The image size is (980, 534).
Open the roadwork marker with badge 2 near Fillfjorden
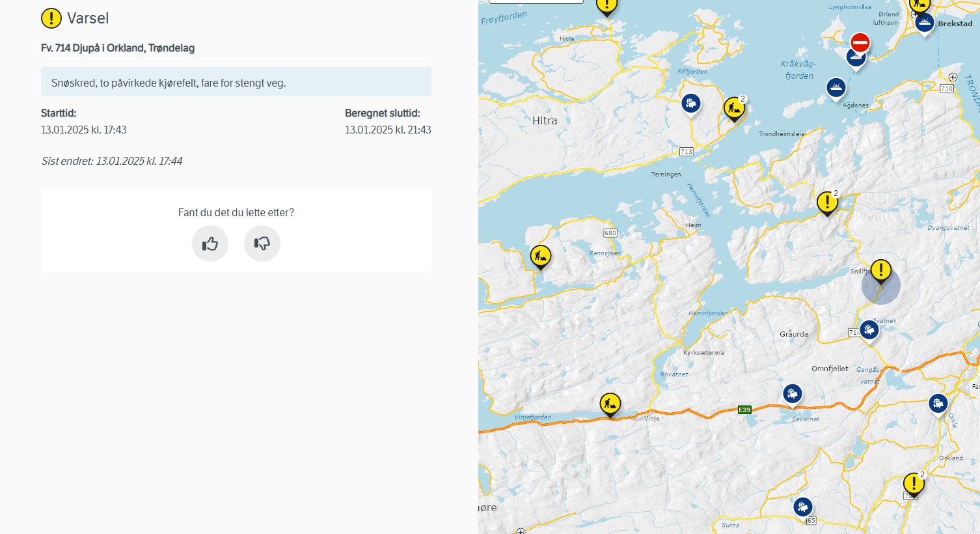pos(734,108)
